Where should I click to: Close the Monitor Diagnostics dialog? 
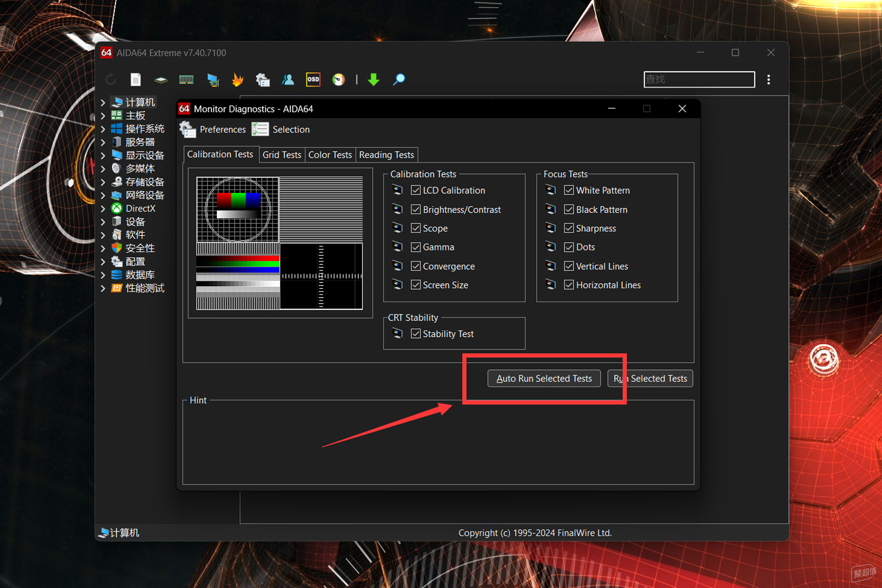pos(682,109)
